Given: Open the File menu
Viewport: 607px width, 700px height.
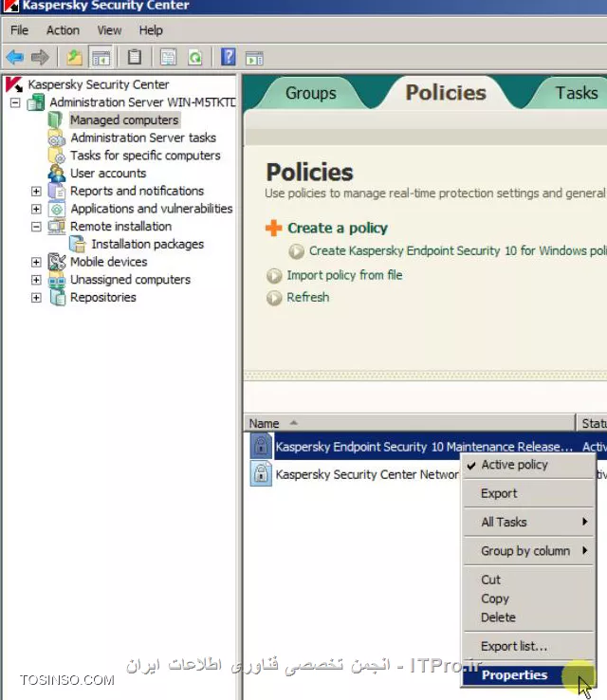Looking at the screenshot, I should click(19, 30).
